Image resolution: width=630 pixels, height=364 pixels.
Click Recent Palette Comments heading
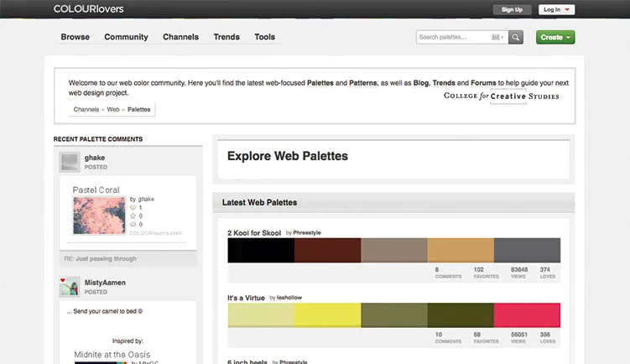pyautogui.click(x=98, y=139)
